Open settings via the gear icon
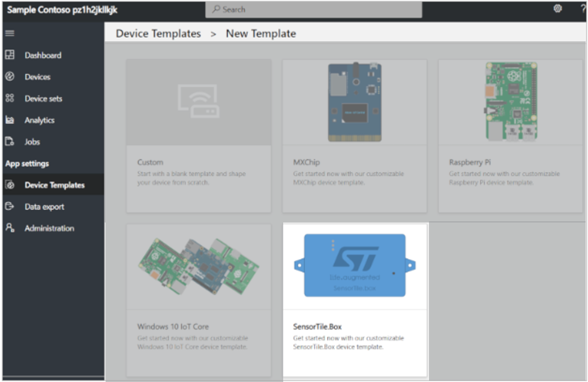The image size is (588, 382). [557, 8]
